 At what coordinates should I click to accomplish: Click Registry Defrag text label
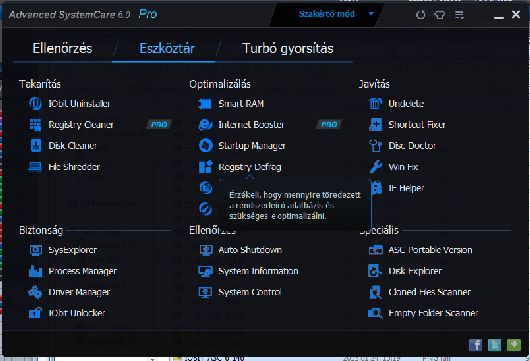[x=250, y=167]
